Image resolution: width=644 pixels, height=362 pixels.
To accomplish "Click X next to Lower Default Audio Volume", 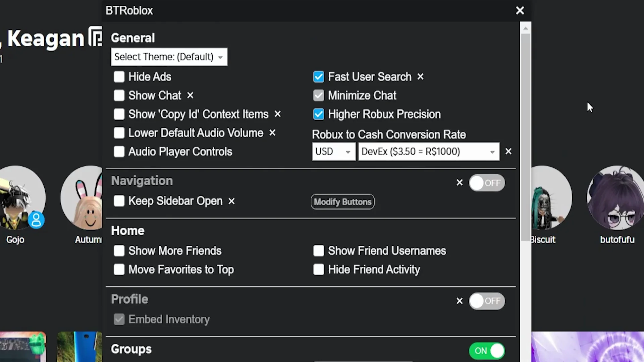I will [x=272, y=133].
